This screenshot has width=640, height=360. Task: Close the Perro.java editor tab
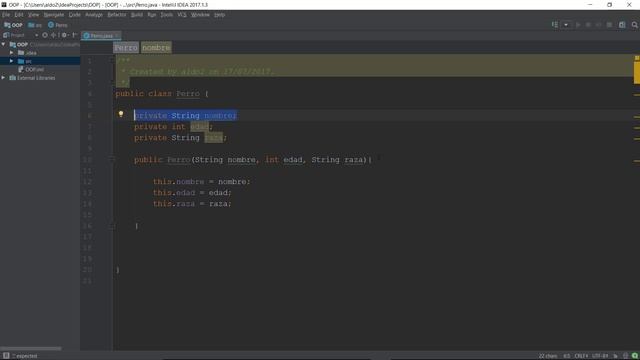(118, 36)
